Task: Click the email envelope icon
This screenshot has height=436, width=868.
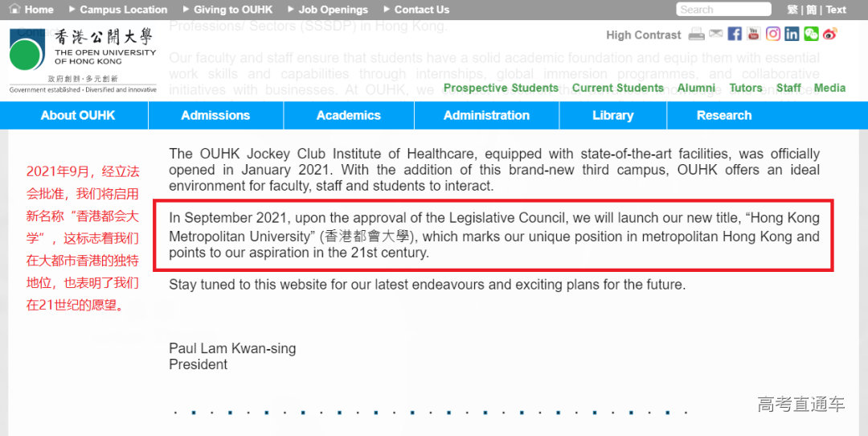Action: click(715, 34)
